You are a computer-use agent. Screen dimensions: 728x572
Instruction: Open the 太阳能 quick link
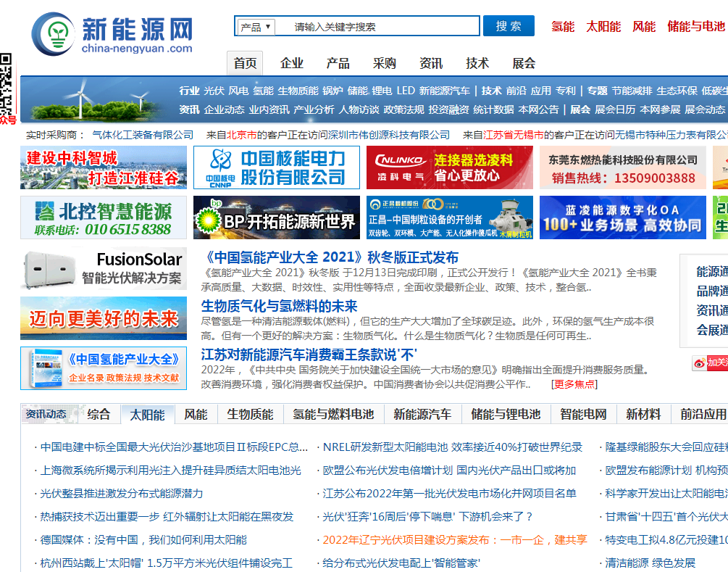tap(603, 27)
